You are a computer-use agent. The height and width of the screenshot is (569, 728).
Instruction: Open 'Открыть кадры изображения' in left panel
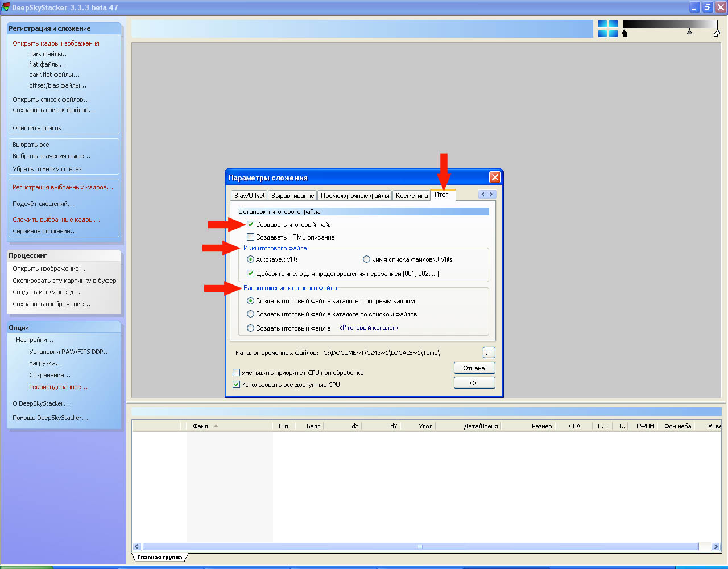tap(56, 43)
